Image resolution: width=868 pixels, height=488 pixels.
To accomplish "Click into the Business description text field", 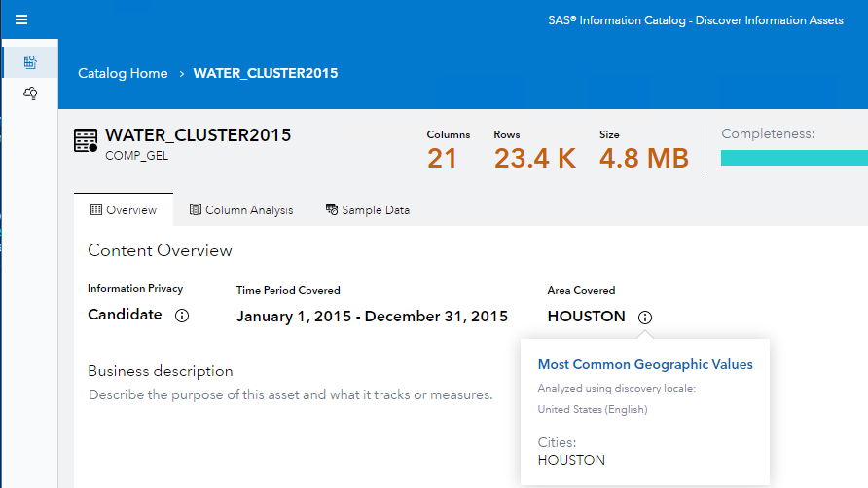I will pos(290,395).
